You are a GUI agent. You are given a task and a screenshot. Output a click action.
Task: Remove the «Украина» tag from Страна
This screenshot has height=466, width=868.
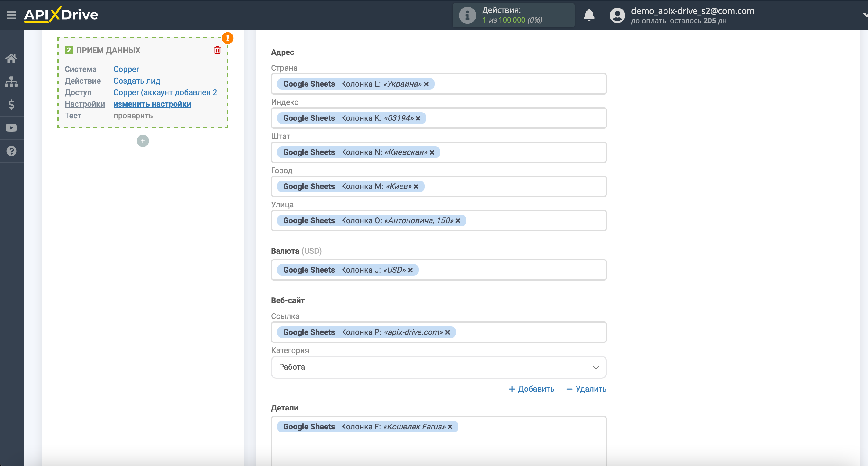tap(426, 84)
